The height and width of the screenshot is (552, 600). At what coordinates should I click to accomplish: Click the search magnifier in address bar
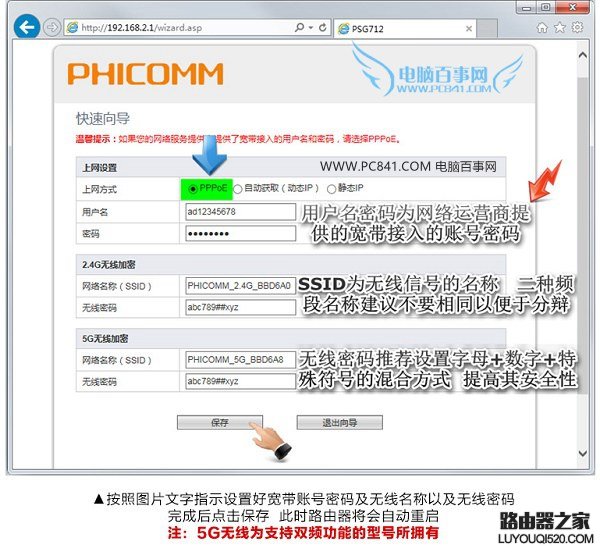click(300, 28)
